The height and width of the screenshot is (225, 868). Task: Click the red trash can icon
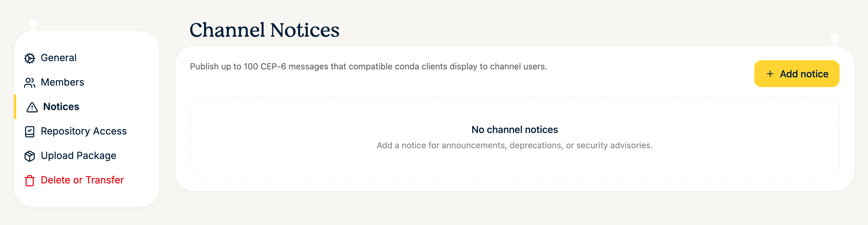30,181
